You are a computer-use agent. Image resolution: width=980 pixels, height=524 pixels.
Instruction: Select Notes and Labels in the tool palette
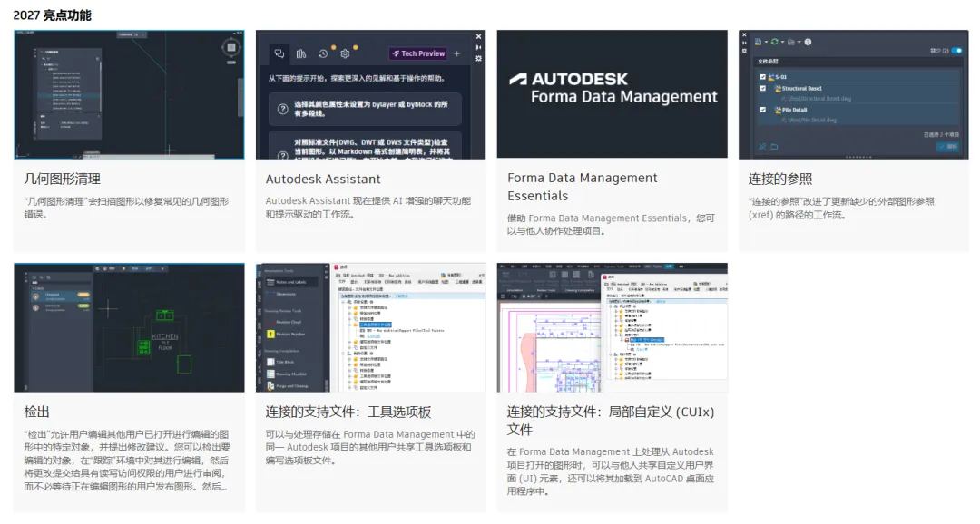(x=290, y=282)
